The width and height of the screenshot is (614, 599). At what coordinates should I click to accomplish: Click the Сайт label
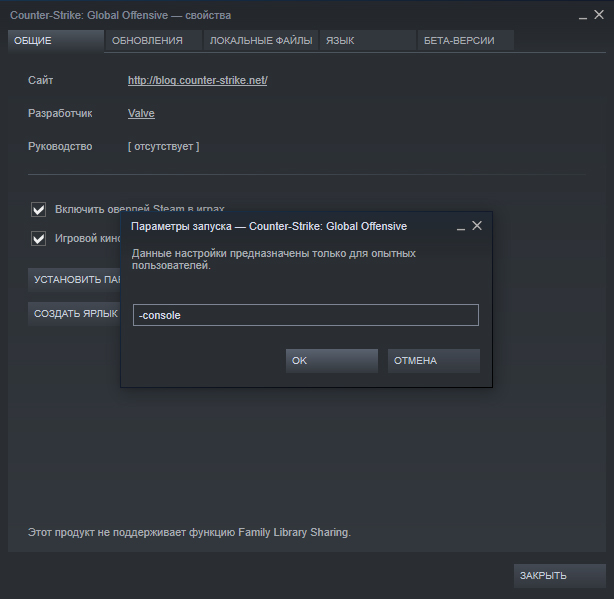point(41,80)
